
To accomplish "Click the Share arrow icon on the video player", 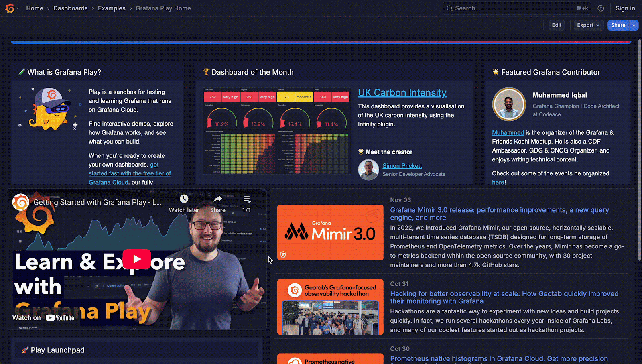I will pos(217,199).
